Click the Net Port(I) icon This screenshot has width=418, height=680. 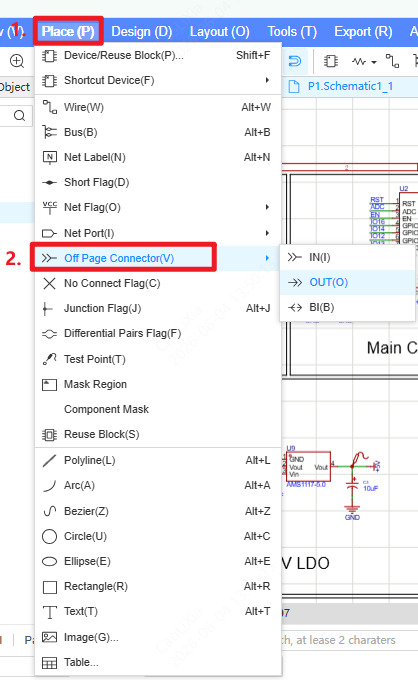[49, 233]
